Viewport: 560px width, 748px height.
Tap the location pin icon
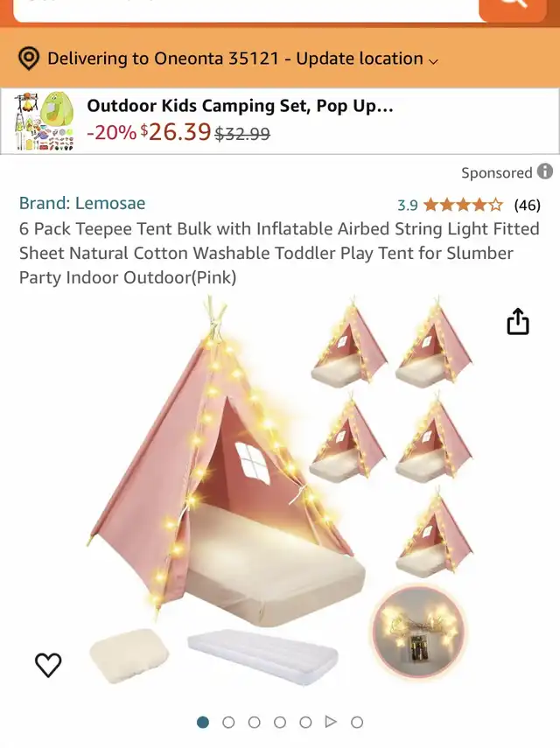pos(29,59)
